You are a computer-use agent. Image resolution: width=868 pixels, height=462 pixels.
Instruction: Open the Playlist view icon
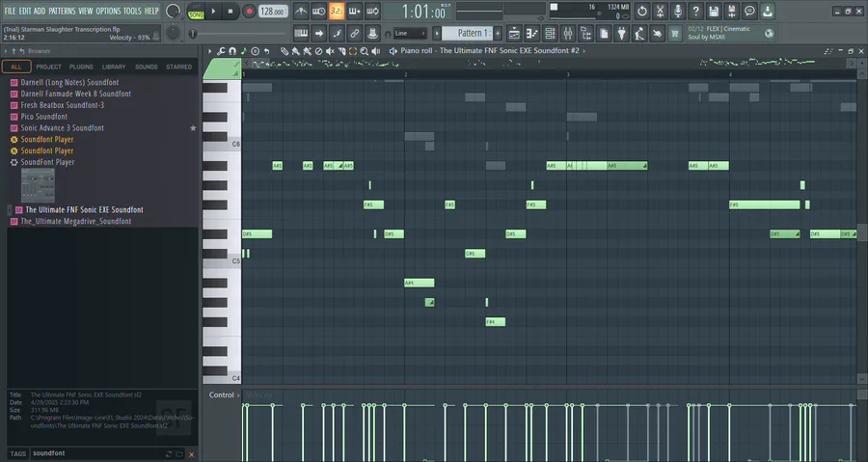(514, 34)
